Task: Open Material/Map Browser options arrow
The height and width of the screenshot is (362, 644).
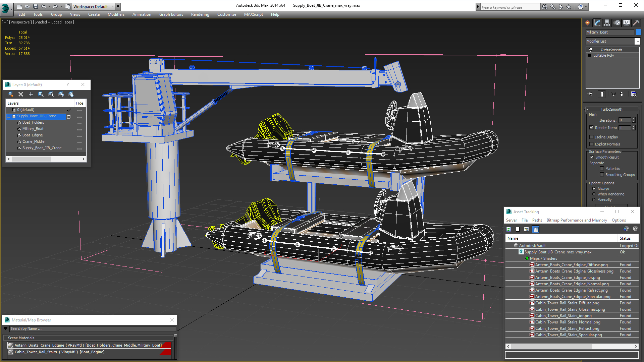Action: (5, 328)
